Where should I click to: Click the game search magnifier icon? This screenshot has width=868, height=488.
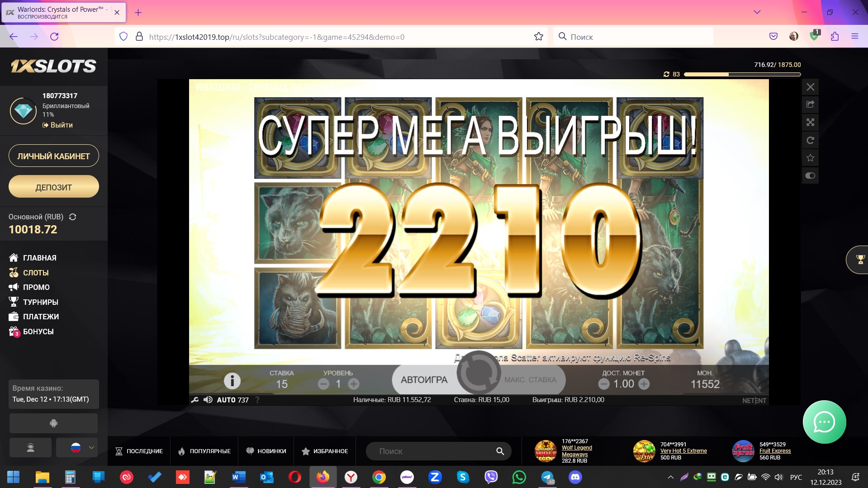pos(500,451)
